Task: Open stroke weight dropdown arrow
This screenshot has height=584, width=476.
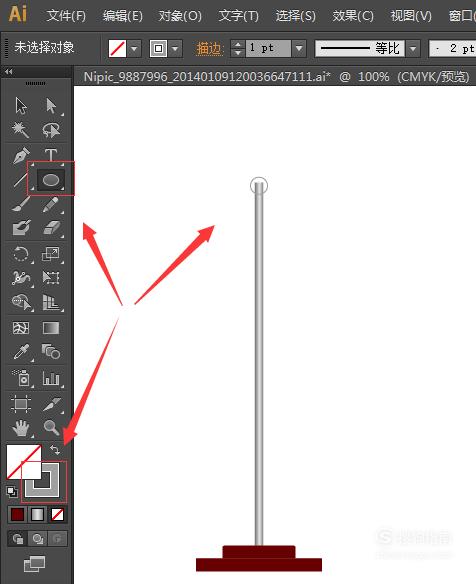Action: [x=299, y=48]
